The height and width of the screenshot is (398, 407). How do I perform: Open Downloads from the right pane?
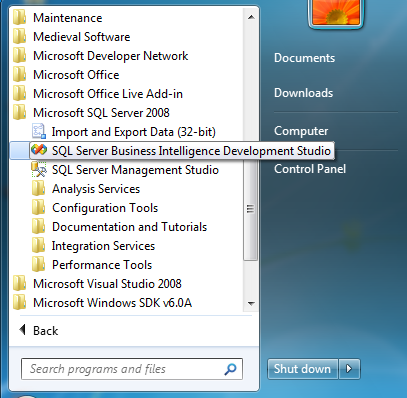pyautogui.click(x=303, y=93)
